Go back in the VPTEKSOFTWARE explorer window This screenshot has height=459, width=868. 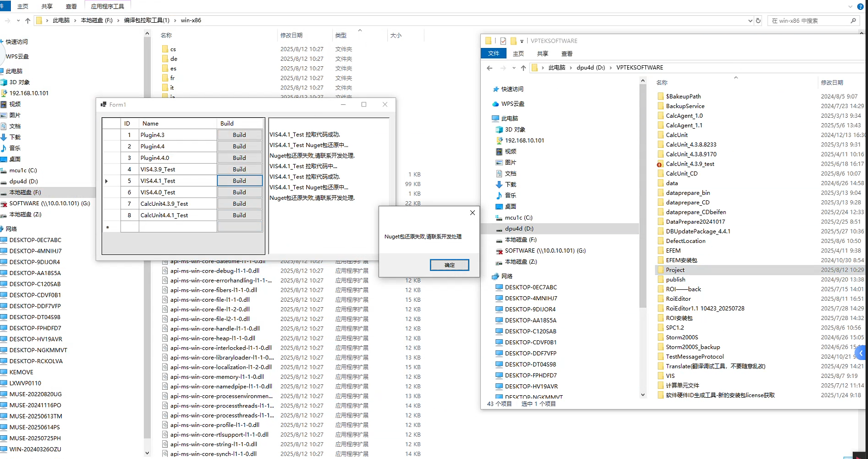coord(490,68)
